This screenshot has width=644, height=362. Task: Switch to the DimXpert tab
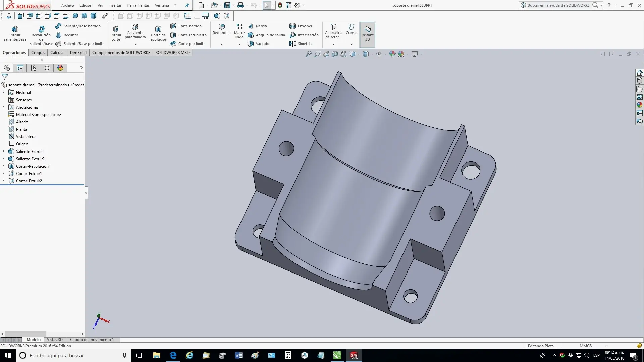78,53
